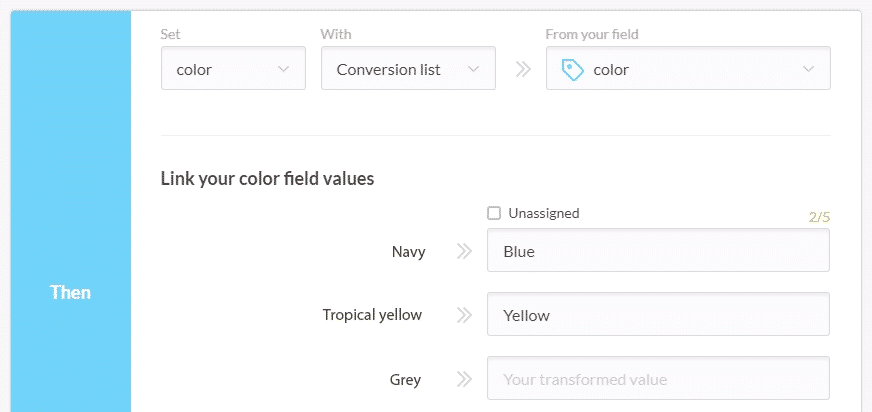Click the chevron in From your field dropdown

tap(808, 70)
